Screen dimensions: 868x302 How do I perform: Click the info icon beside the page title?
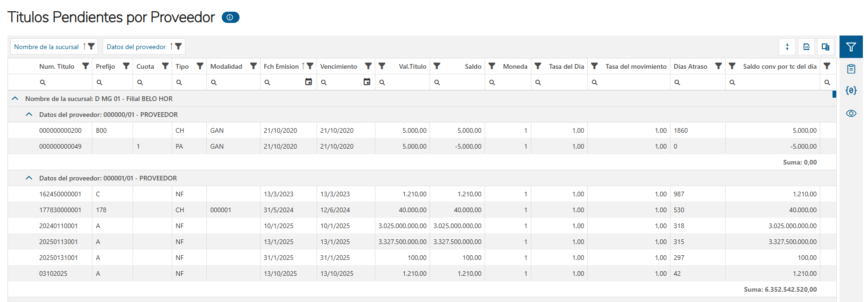click(230, 17)
